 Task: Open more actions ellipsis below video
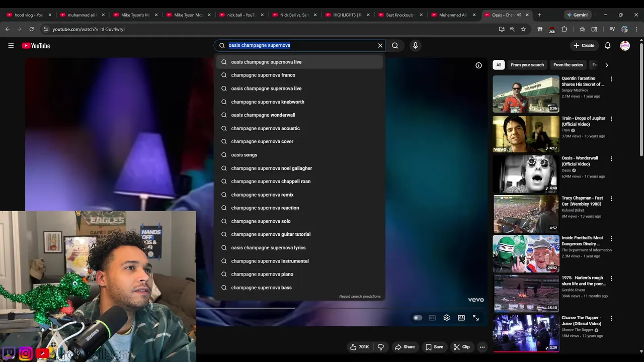tap(482, 347)
